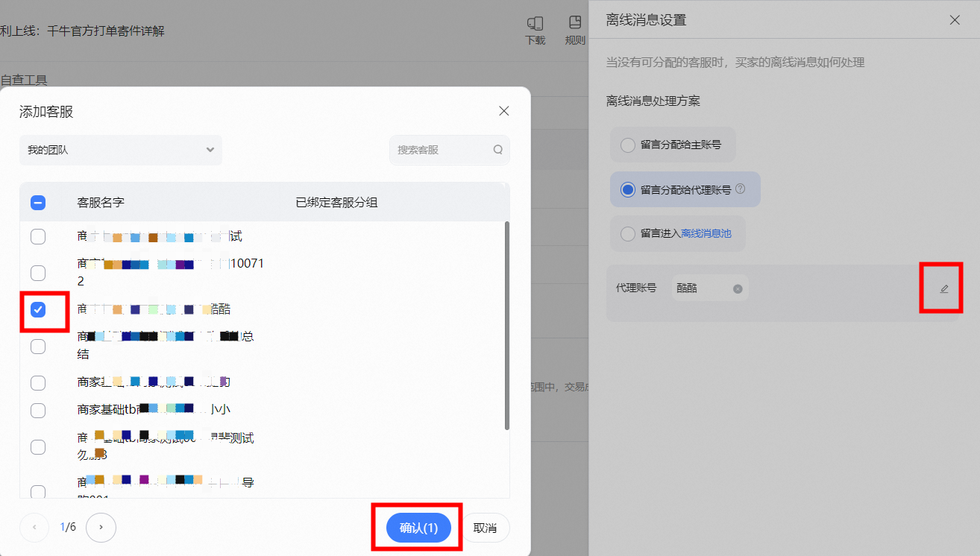
Task: Focus the 搜索客服 search field
Action: (450, 150)
